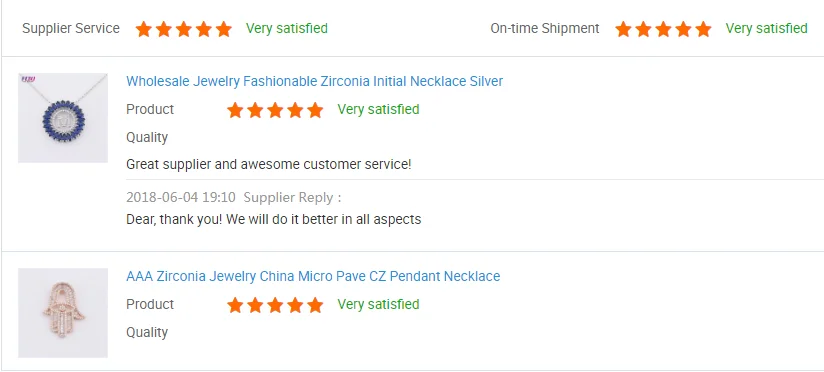Click the fifth On-time Shipment star
This screenshot has width=824, height=372.
pos(703,29)
